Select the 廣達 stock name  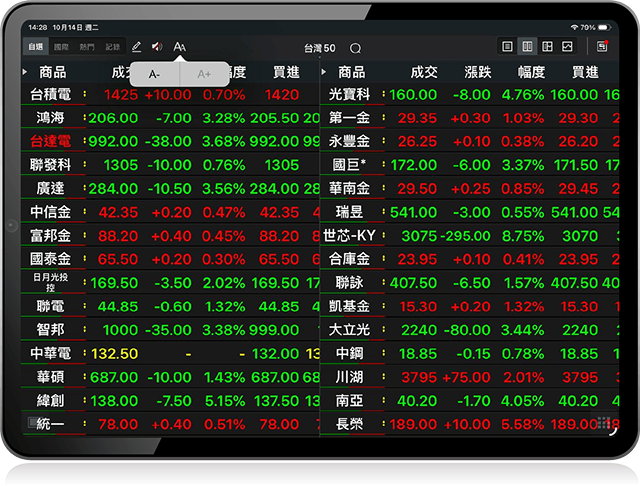[x=51, y=188]
